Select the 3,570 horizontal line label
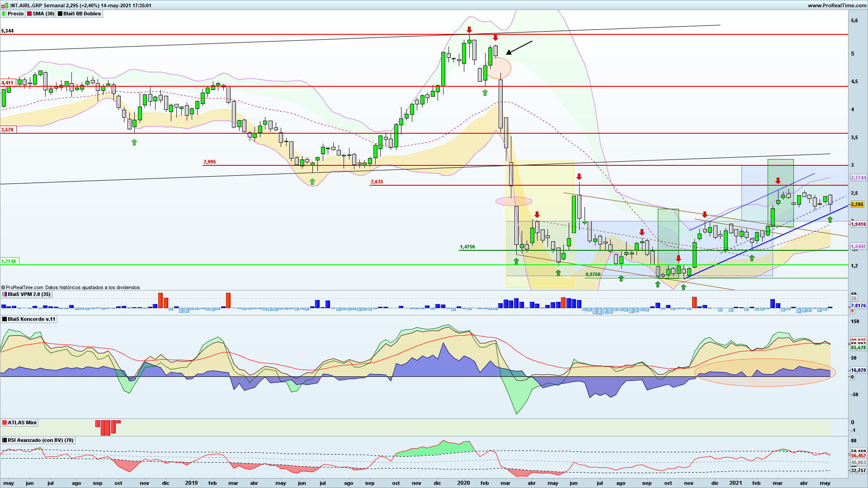 tap(8, 130)
